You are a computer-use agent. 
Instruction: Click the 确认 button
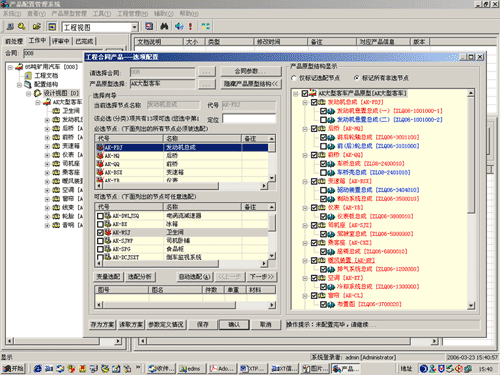point(234,325)
